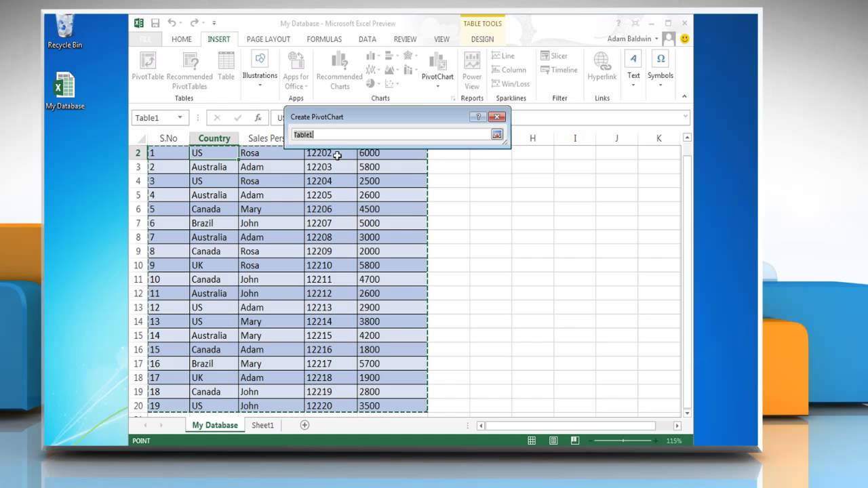Collapse the ribbon with the arrow
Image resolution: width=868 pixels, height=488 pixels.
point(684,97)
